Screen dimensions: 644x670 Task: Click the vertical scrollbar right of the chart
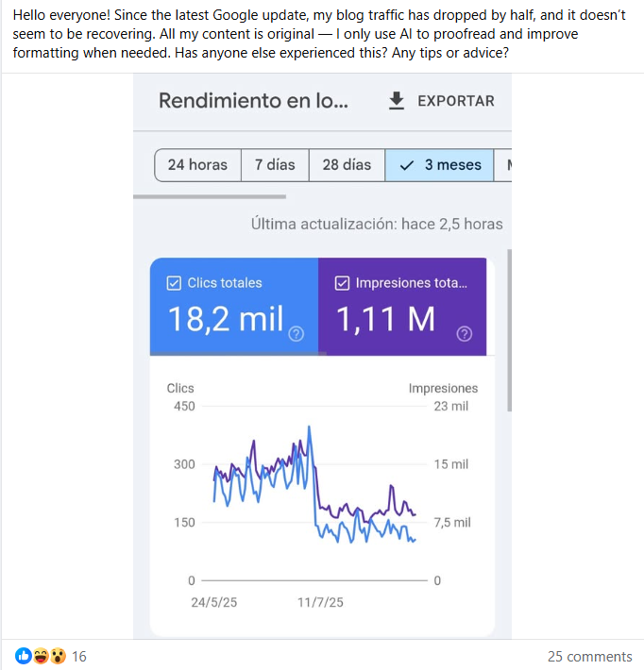(x=509, y=330)
